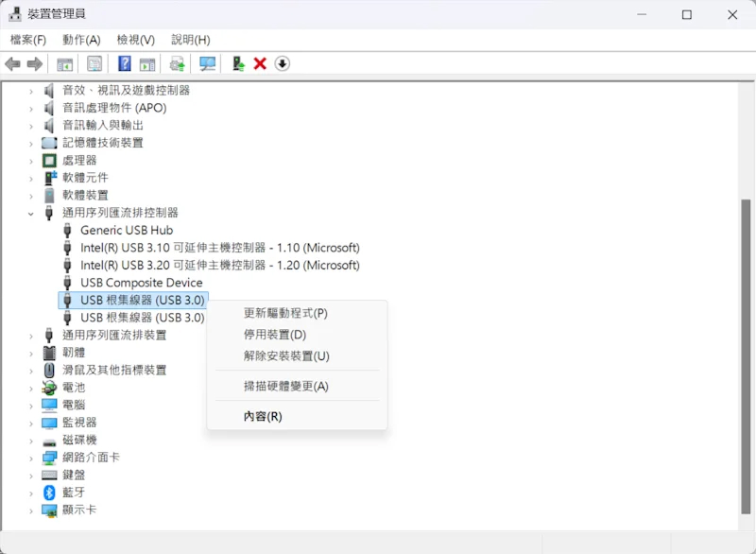Choose 更新驅動程式(P) from context menu
The width and height of the screenshot is (756, 554).
coord(297,314)
